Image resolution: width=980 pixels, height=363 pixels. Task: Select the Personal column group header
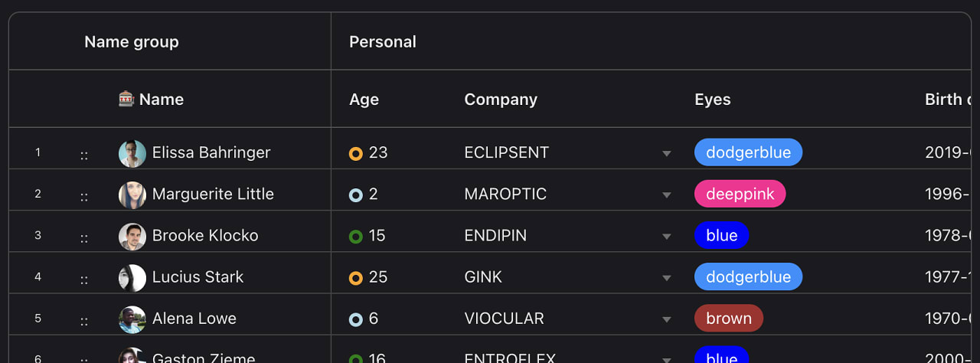tap(383, 42)
